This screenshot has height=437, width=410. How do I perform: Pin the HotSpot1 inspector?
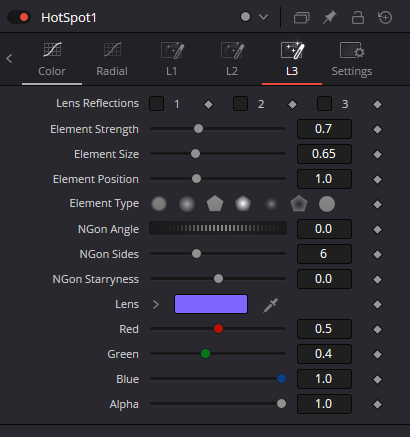click(329, 17)
